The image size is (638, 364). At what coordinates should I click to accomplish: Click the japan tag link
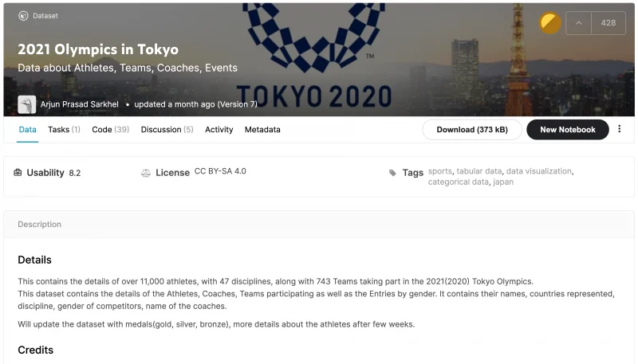tap(503, 182)
